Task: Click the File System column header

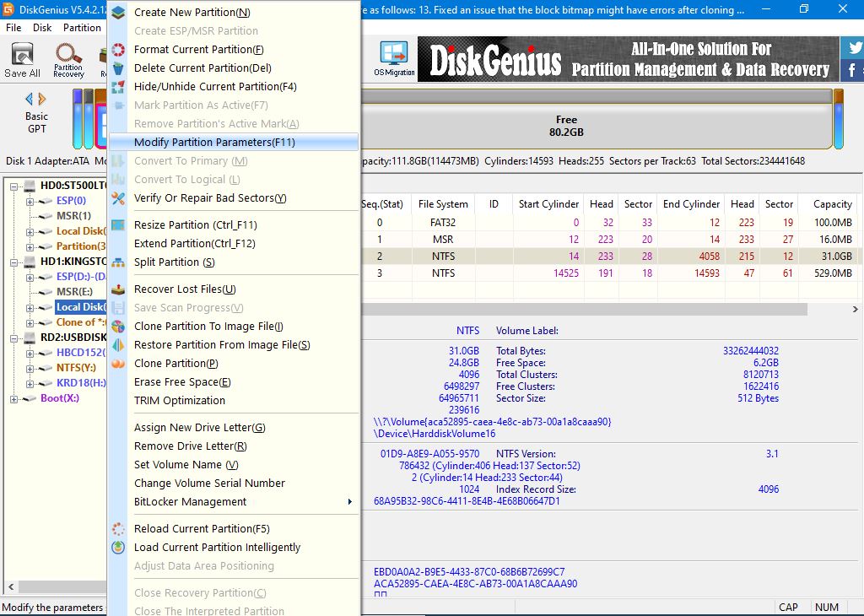Action: (x=443, y=204)
